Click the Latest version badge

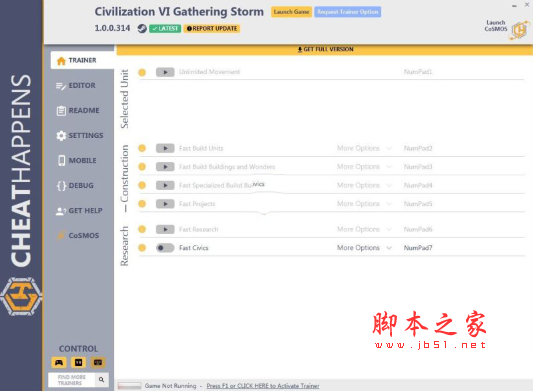(x=165, y=29)
